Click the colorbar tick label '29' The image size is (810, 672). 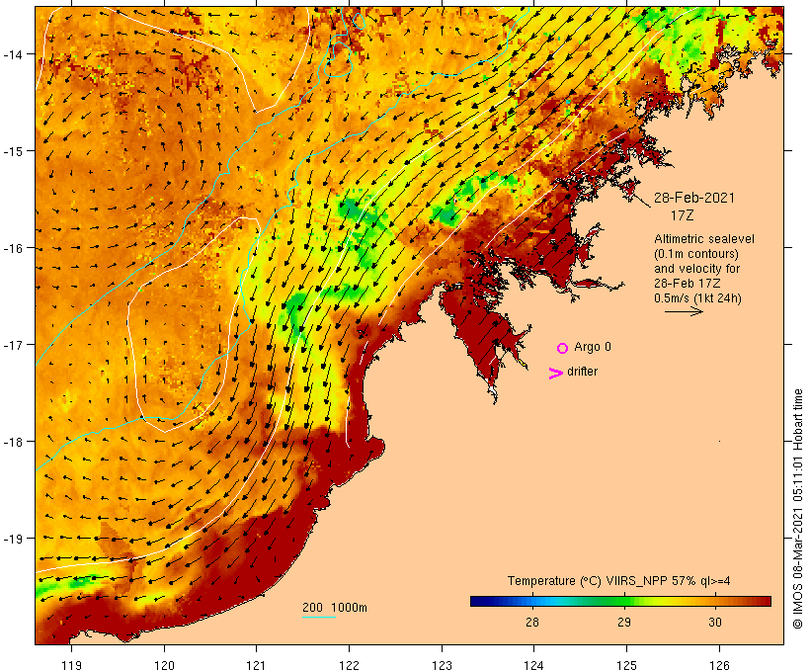tap(624, 623)
